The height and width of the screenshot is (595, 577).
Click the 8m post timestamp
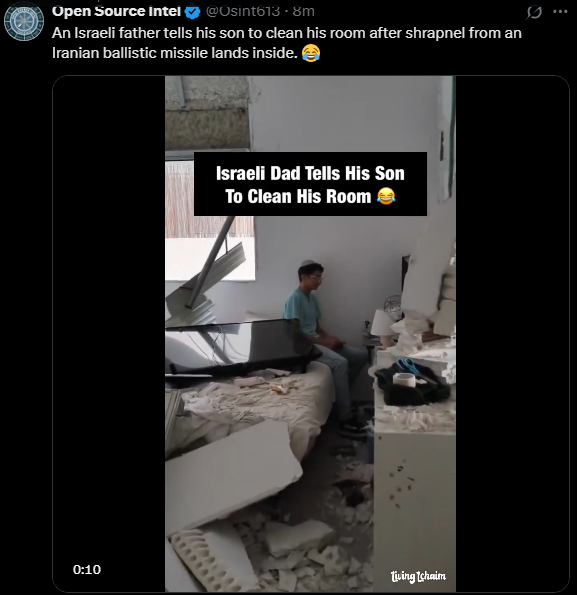pyautogui.click(x=303, y=11)
